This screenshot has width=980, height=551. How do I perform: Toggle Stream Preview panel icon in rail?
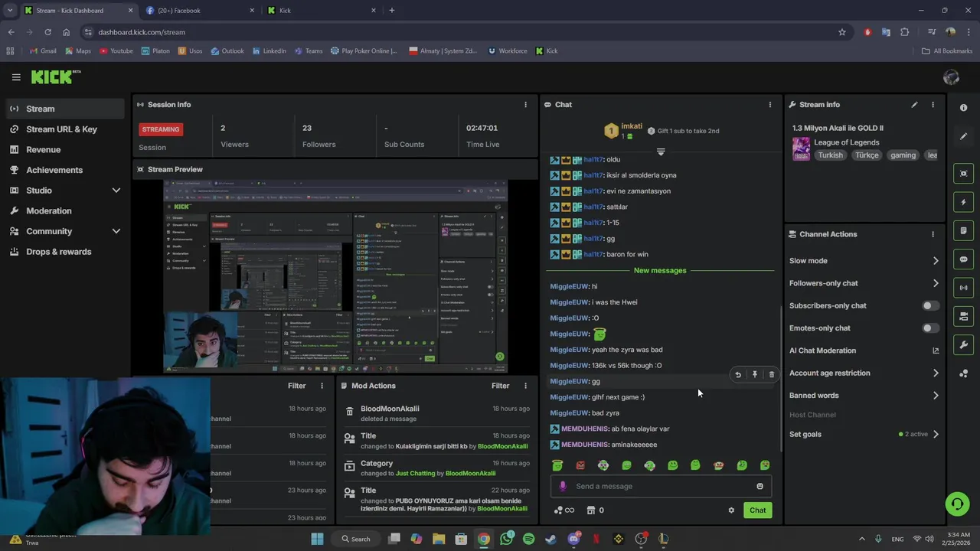coord(963,174)
